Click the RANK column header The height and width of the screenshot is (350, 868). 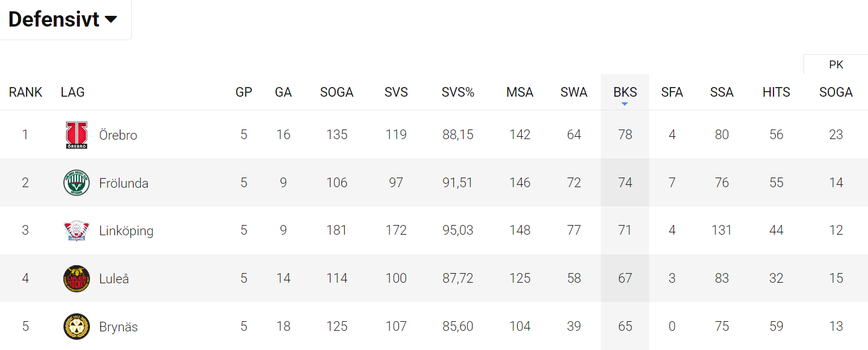coord(25,92)
